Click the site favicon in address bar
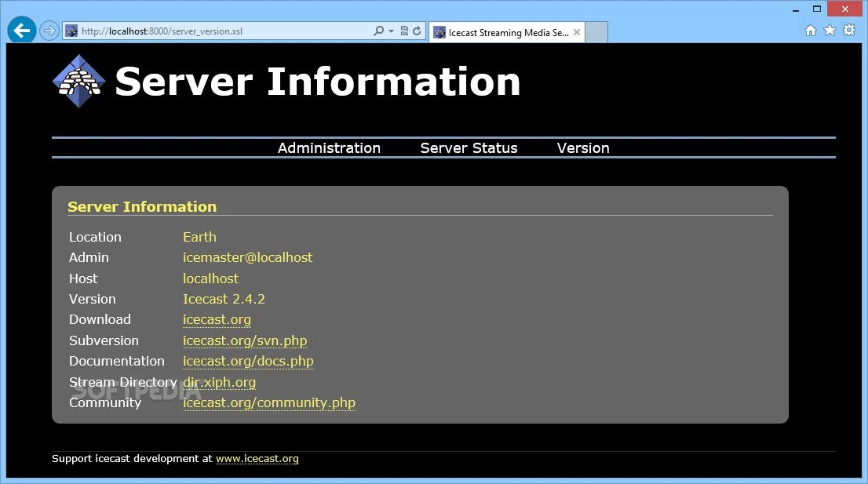 (x=71, y=31)
